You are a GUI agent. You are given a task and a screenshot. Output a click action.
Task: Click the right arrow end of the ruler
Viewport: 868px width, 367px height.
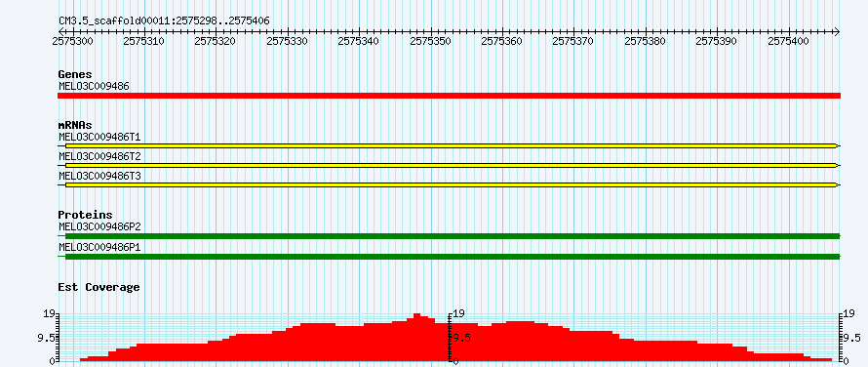837,31
